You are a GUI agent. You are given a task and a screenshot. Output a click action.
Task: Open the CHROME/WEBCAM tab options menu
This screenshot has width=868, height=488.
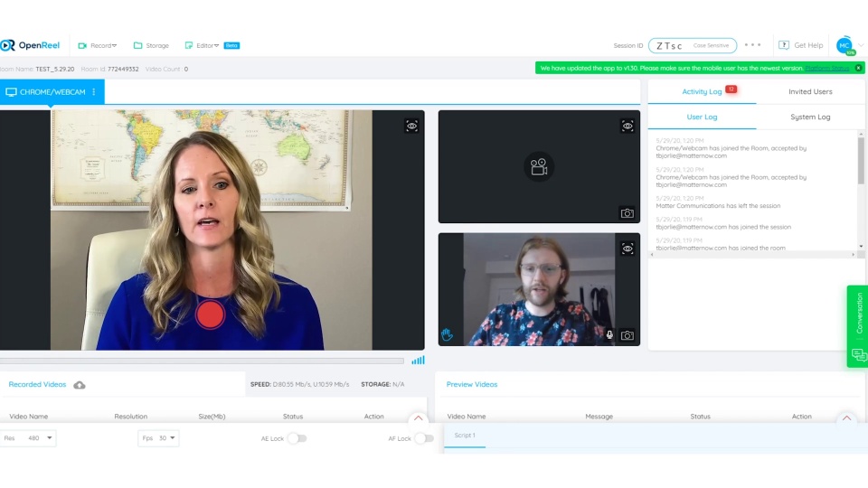coord(94,92)
